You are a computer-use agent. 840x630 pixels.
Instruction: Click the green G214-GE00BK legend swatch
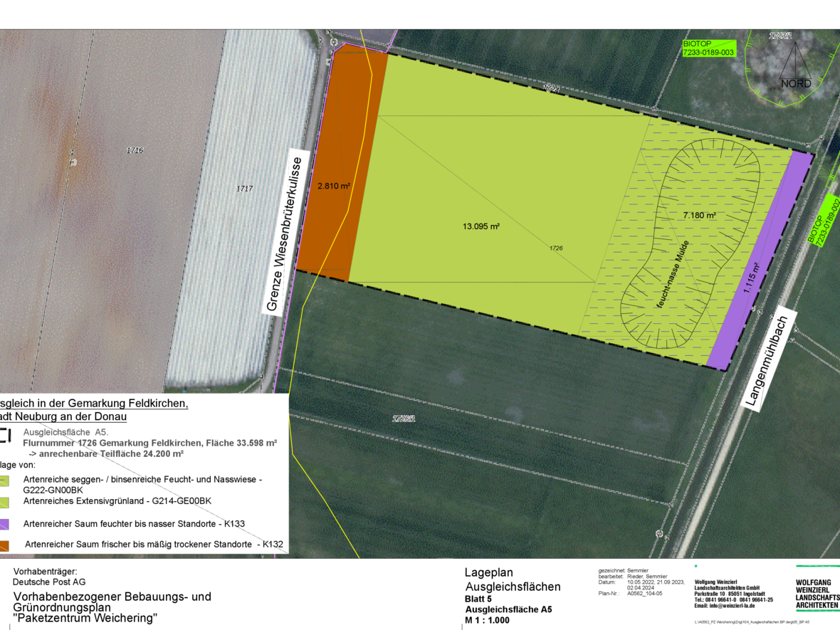point(4,501)
